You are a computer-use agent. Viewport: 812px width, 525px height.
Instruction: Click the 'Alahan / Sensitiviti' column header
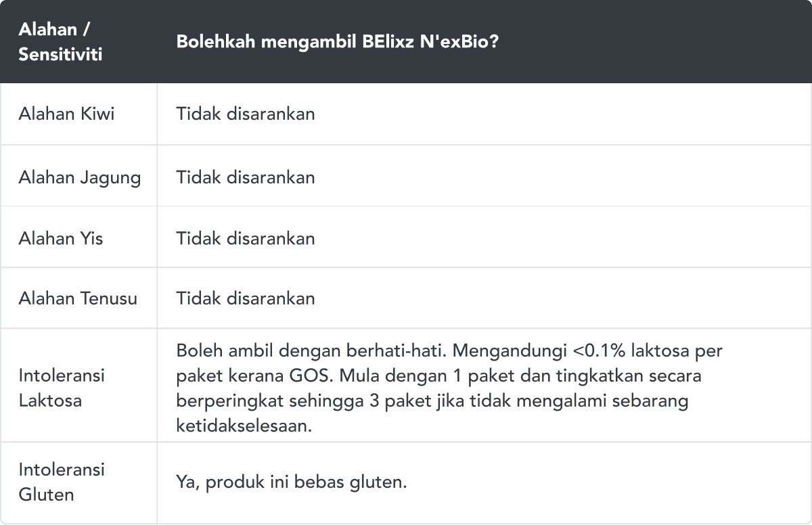click(x=78, y=41)
